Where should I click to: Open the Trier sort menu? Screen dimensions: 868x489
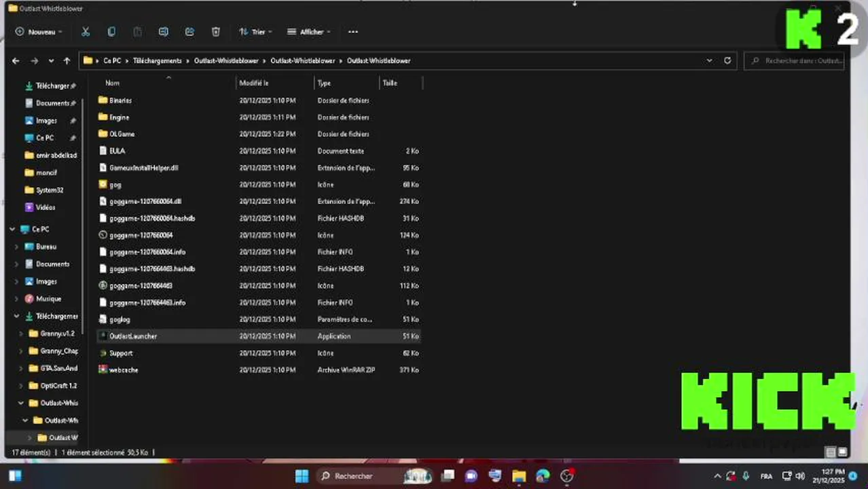click(x=255, y=32)
